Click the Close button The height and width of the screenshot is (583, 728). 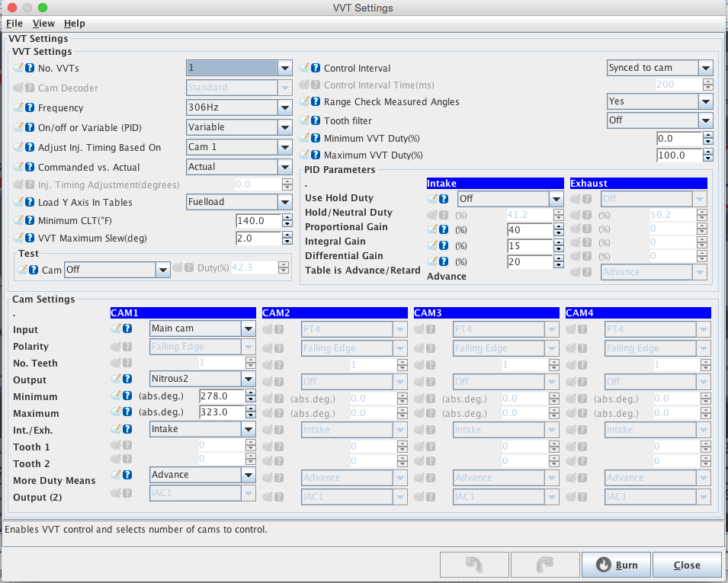tap(686, 565)
